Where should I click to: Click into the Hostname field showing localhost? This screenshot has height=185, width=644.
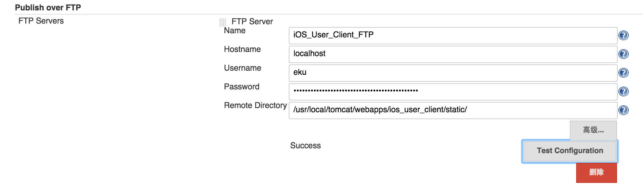pyautogui.click(x=453, y=54)
